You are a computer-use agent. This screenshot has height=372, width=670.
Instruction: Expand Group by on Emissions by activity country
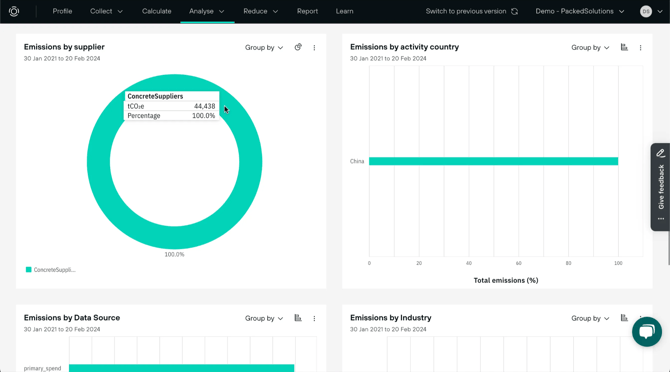click(590, 48)
